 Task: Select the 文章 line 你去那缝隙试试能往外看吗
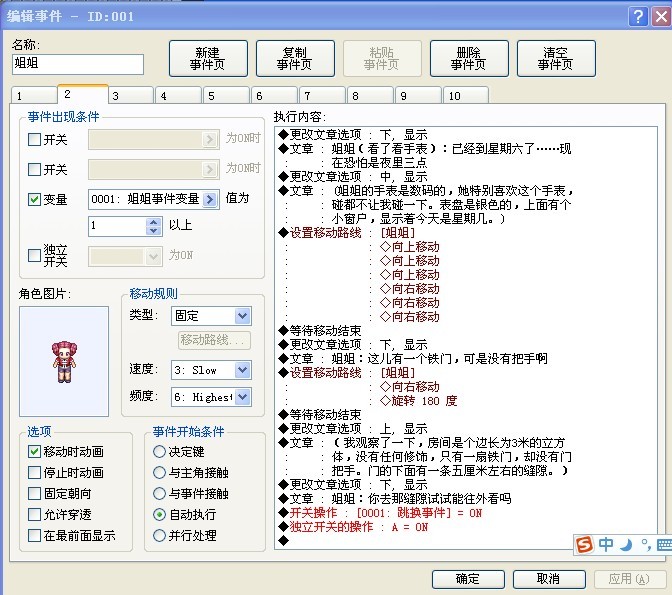(395, 499)
